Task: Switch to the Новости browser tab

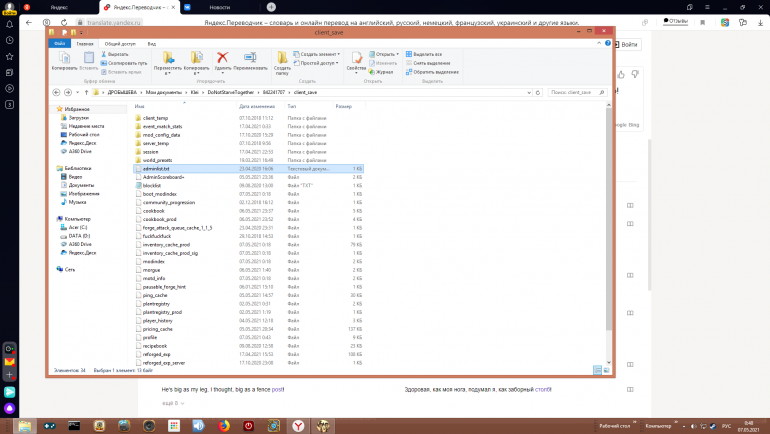Action: click(220, 7)
